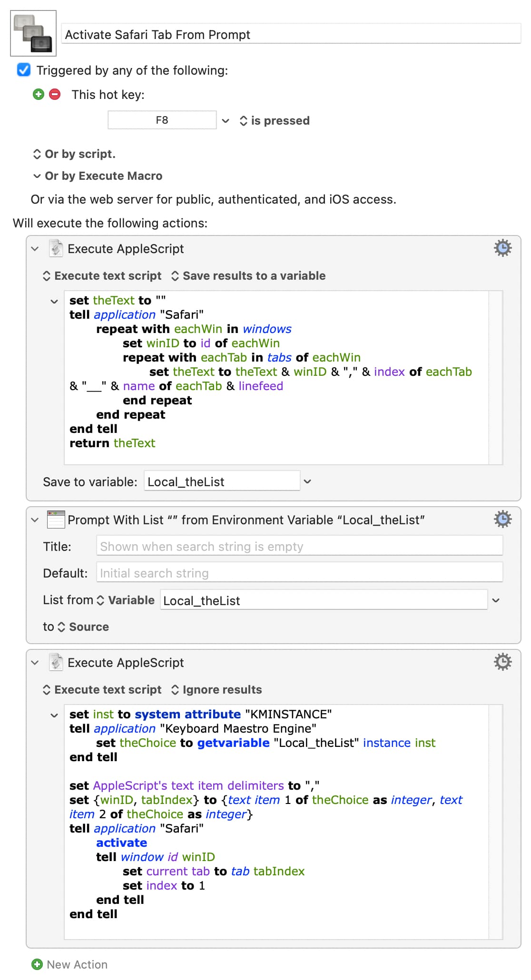Click the Prompt With List action icon
Screen dimensions: 531x980
[x=56, y=519]
